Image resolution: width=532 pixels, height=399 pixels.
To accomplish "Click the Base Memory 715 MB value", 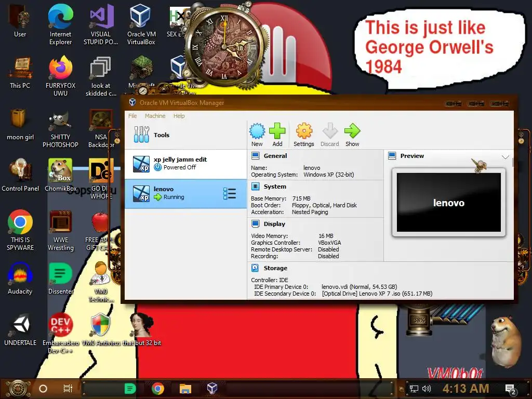I will 301,198.
